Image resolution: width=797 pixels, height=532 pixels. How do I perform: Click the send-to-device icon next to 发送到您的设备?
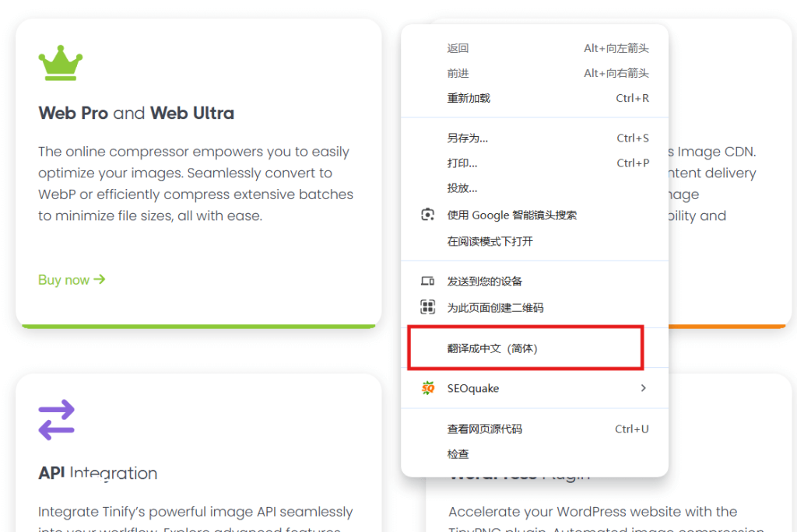[427, 282]
